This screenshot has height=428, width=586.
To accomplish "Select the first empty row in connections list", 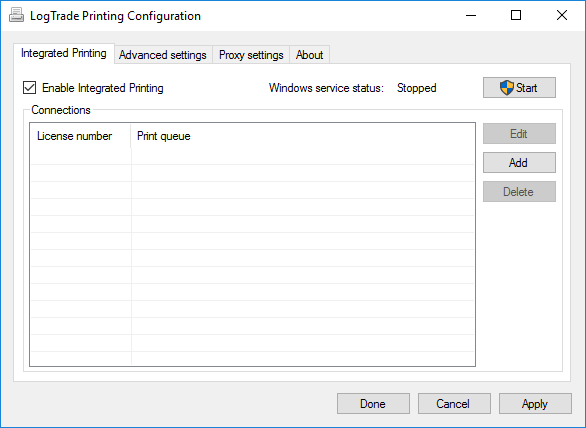I will pos(252,156).
